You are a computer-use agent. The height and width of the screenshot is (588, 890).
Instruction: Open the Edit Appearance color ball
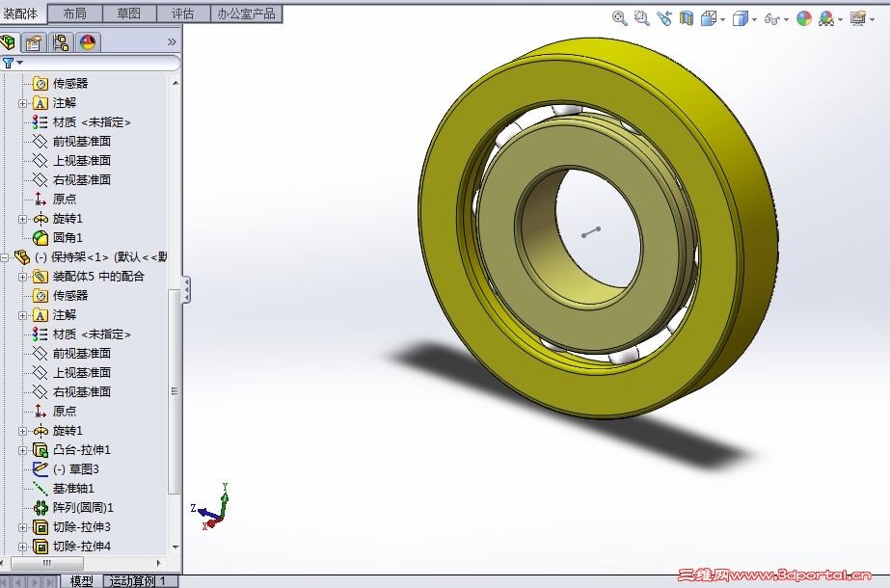(804, 18)
